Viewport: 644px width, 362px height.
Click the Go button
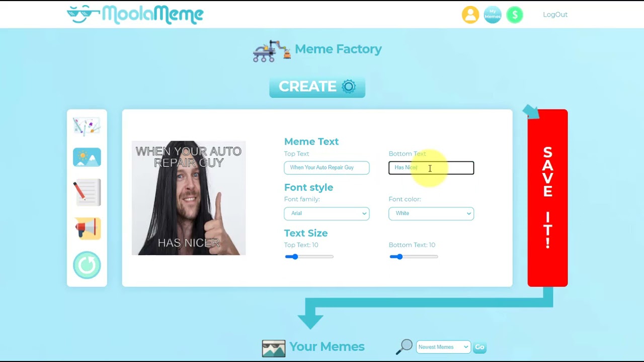coord(479,347)
